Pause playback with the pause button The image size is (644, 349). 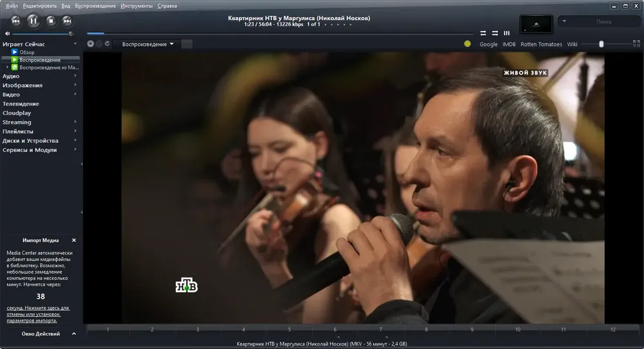point(33,21)
